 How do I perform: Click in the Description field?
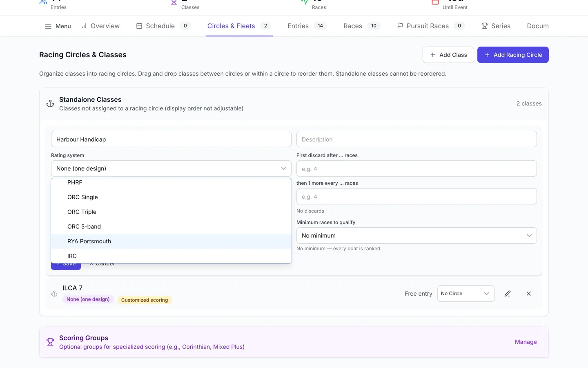coord(416,139)
